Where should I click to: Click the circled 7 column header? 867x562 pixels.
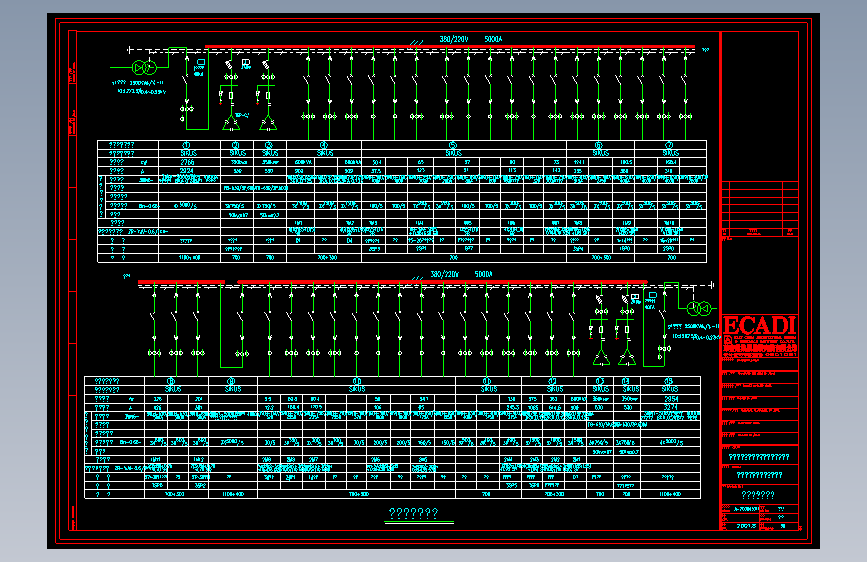point(669,145)
